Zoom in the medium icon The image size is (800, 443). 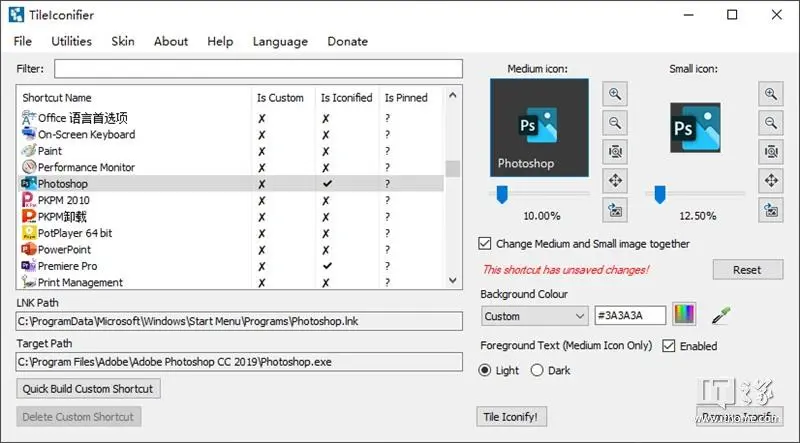615,94
